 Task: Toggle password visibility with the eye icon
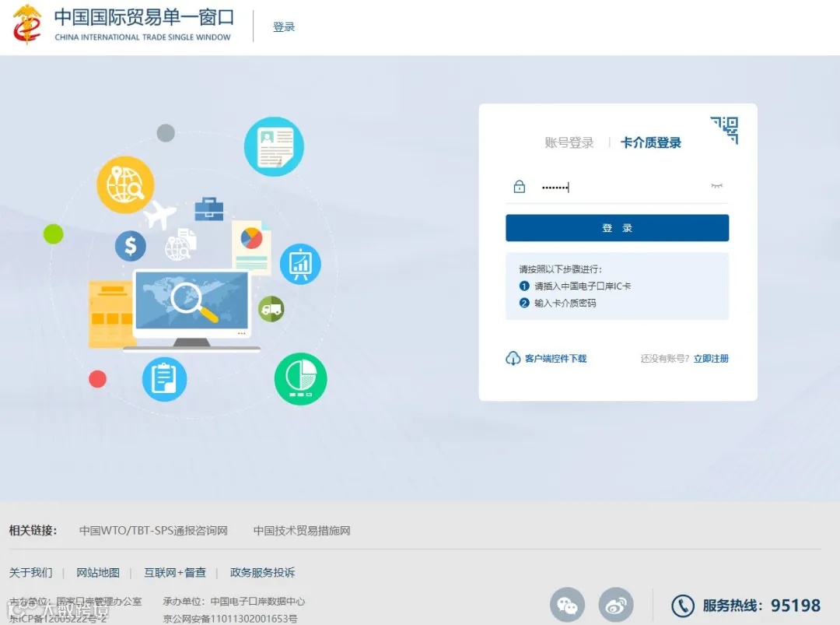click(x=716, y=185)
